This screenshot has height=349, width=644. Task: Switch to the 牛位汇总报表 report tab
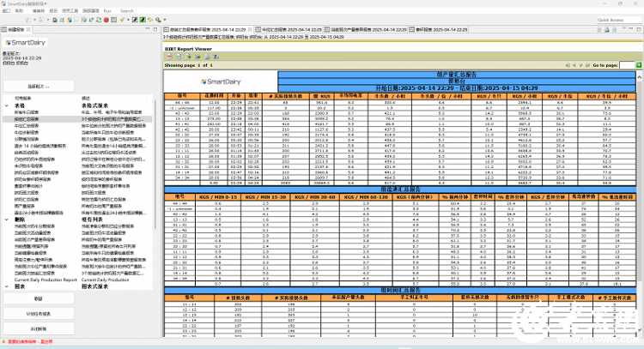289,29
